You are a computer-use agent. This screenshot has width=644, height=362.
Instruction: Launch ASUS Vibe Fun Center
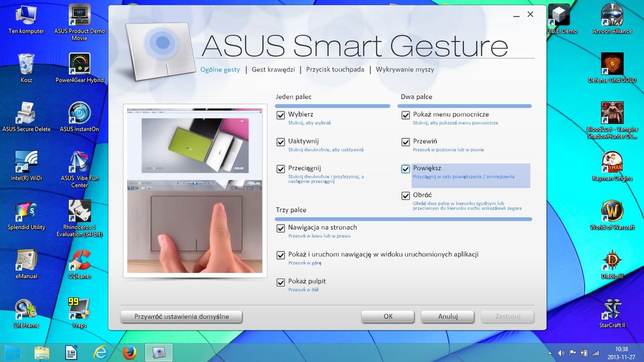coord(79,169)
